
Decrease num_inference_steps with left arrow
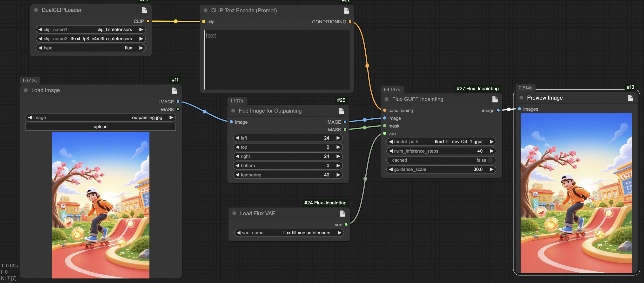click(x=390, y=151)
